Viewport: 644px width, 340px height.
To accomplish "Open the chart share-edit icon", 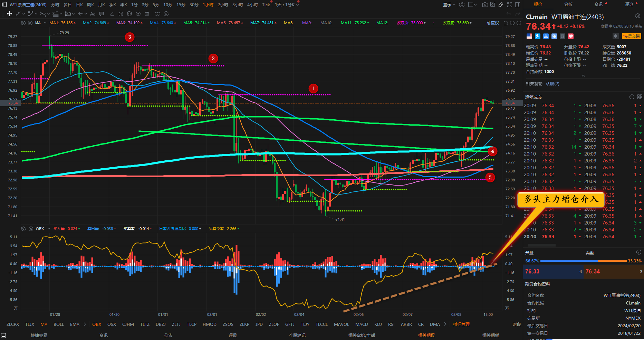I will click(492, 4).
